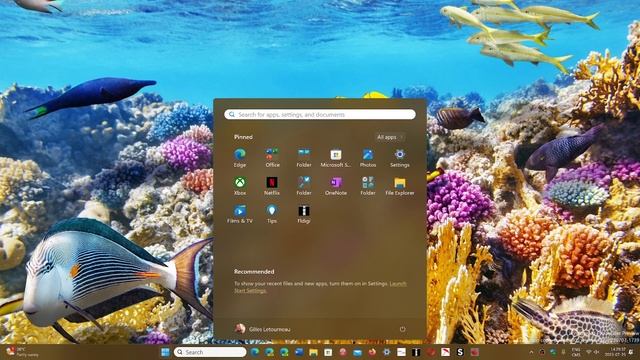The image size is (640, 360).
Task: Open network and volume quick settings
Action: click(592, 352)
